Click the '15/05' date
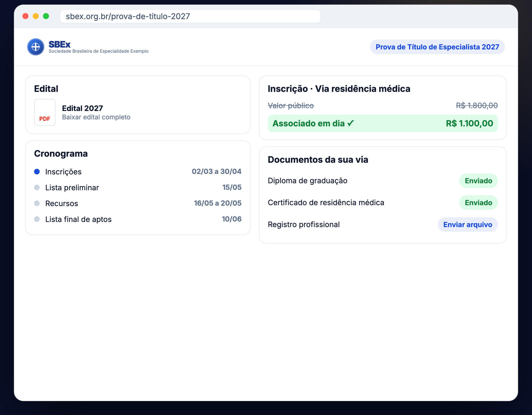Viewport: 532px width, 415px height. (232, 187)
